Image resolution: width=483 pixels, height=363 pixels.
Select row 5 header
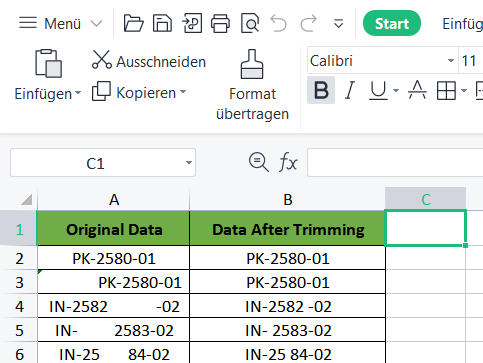[x=19, y=330]
